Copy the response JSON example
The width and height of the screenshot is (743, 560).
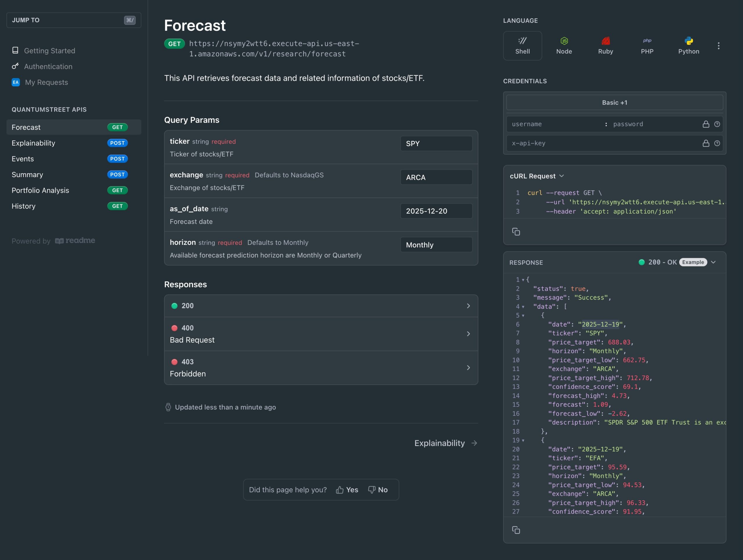[x=516, y=530]
